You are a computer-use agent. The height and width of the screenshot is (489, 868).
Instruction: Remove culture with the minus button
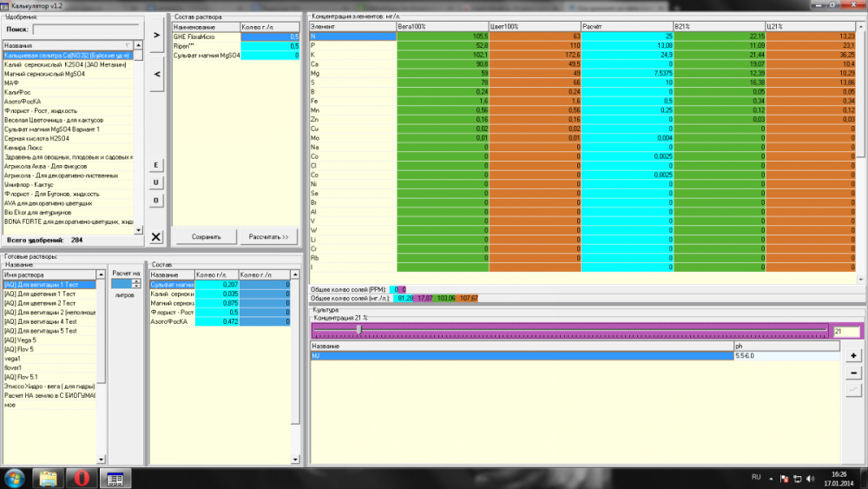coord(853,373)
